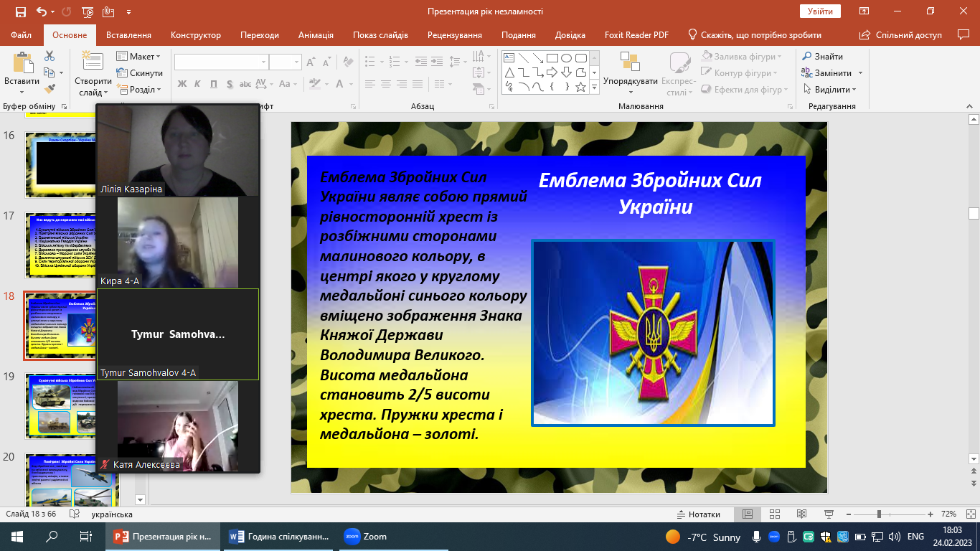Toggle text shadow S formatting

(x=230, y=84)
